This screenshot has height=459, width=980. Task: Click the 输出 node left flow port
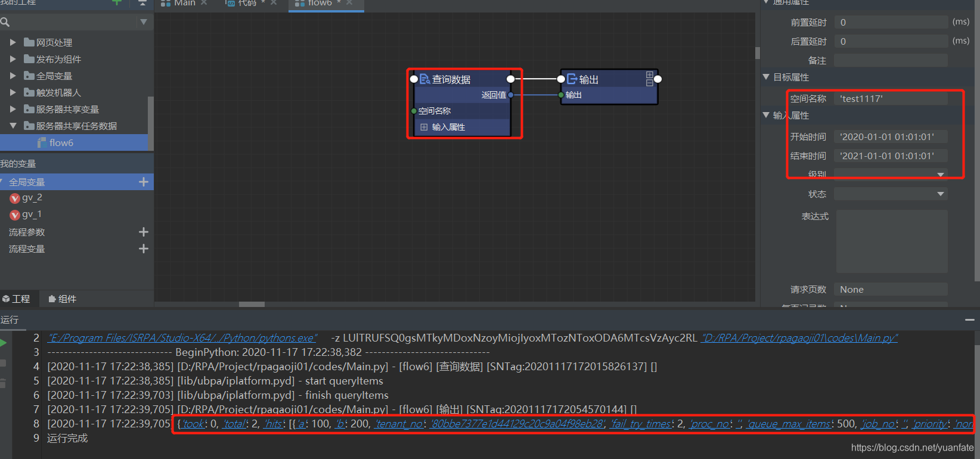click(x=561, y=79)
